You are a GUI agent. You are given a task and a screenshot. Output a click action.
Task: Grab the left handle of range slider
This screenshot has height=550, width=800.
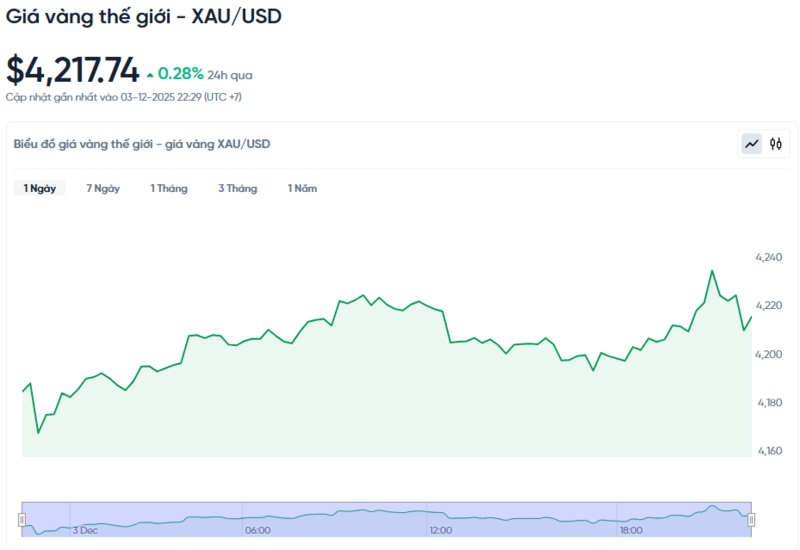[x=21, y=519]
